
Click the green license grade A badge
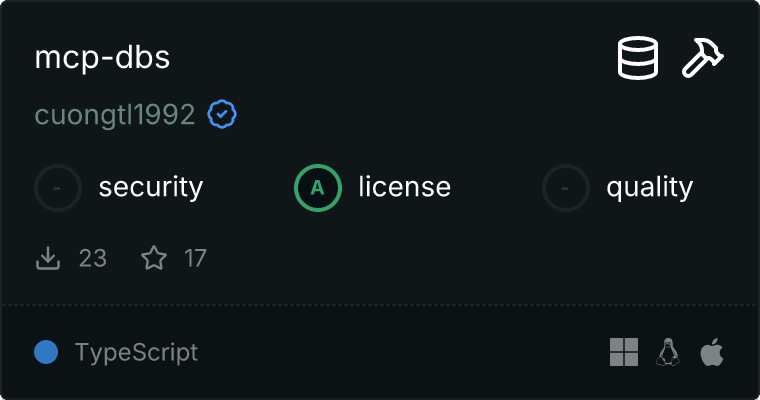[x=318, y=188]
